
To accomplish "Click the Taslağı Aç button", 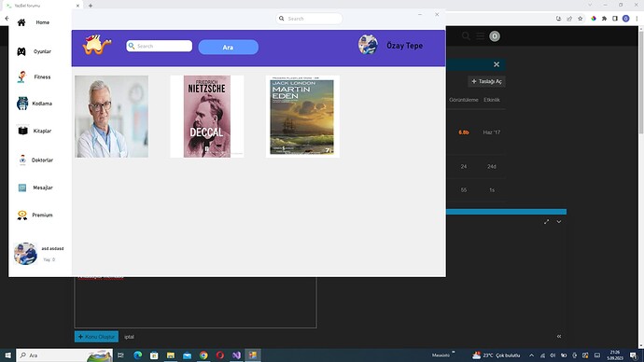I will 486,81.
